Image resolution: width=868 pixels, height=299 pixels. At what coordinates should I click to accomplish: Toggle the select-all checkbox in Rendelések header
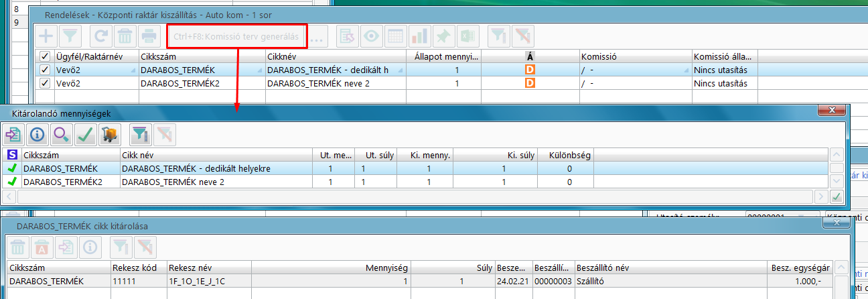[45, 56]
